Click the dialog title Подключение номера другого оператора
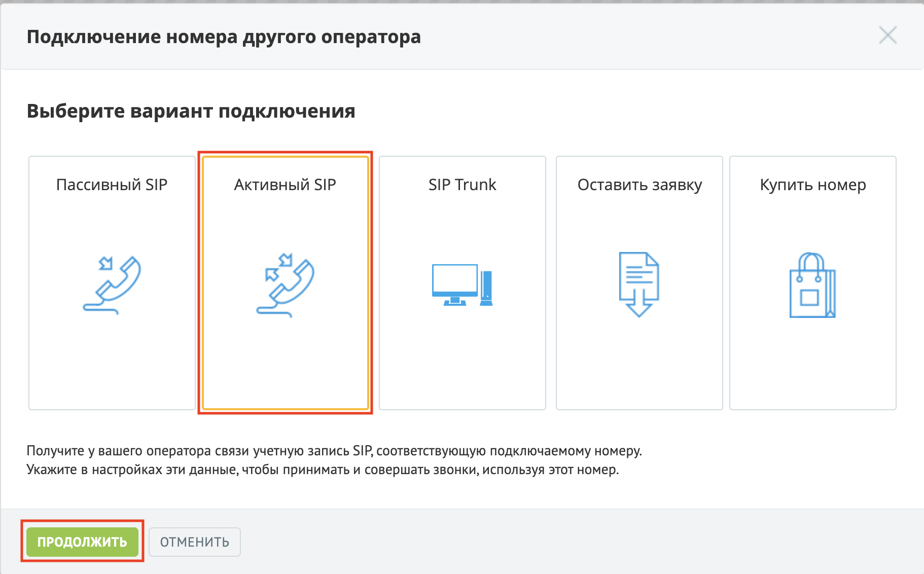Image resolution: width=924 pixels, height=574 pixels. click(x=224, y=37)
